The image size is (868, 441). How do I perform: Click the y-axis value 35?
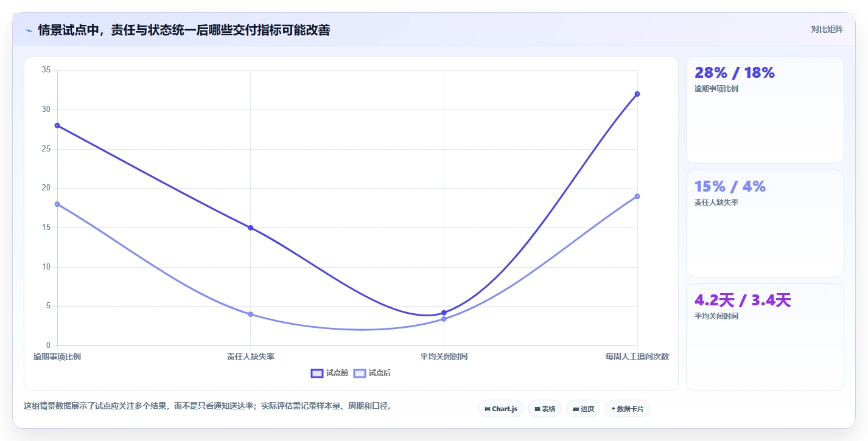[46, 70]
